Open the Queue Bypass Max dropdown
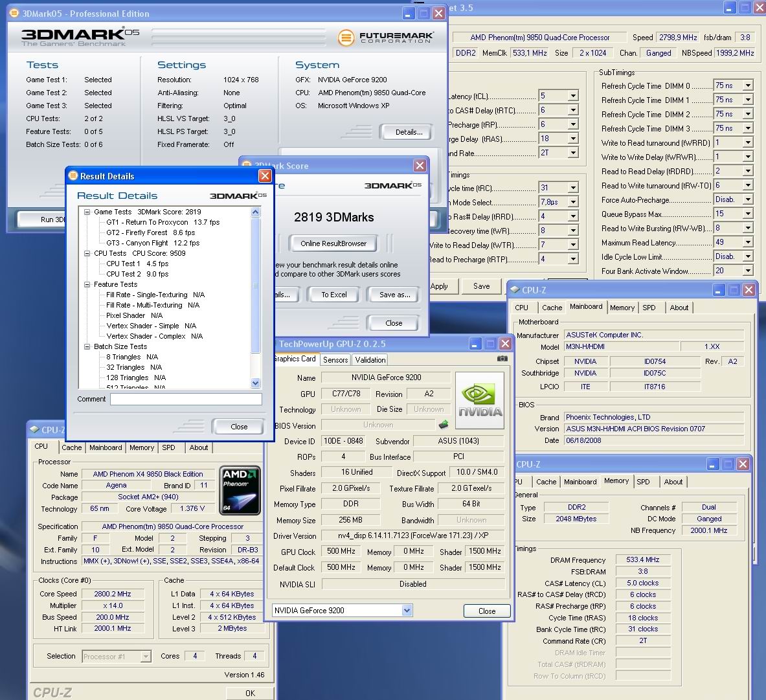The image size is (766, 700). click(x=747, y=214)
